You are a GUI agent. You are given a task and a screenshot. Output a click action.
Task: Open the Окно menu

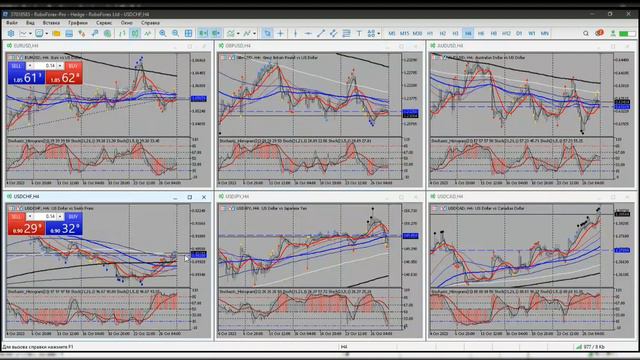pyautogui.click(x=127, y=23)
